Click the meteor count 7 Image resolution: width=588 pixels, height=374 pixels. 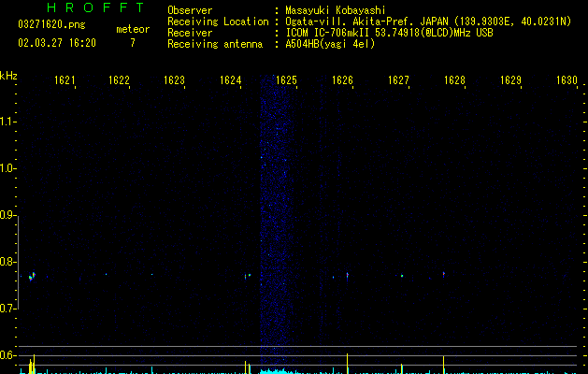click(x=133, y=43)
